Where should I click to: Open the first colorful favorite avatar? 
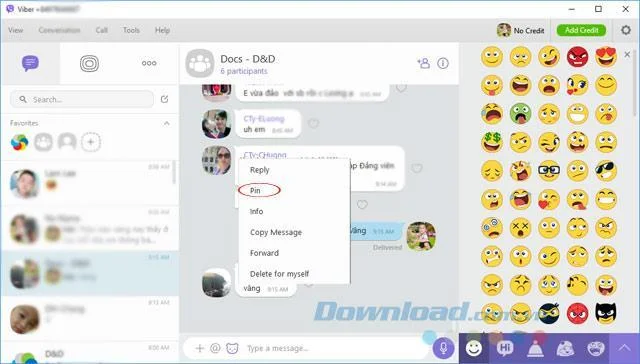click(x=19, y=142)
